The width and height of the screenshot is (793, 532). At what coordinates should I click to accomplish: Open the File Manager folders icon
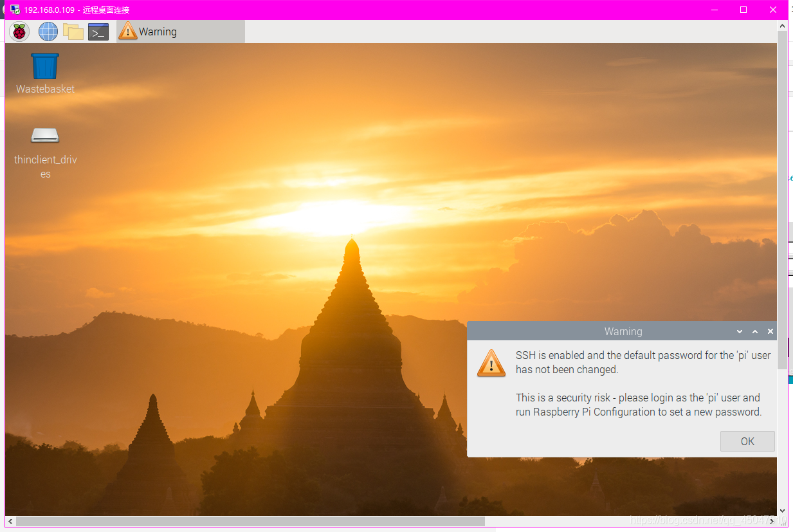tap(73, 32)
